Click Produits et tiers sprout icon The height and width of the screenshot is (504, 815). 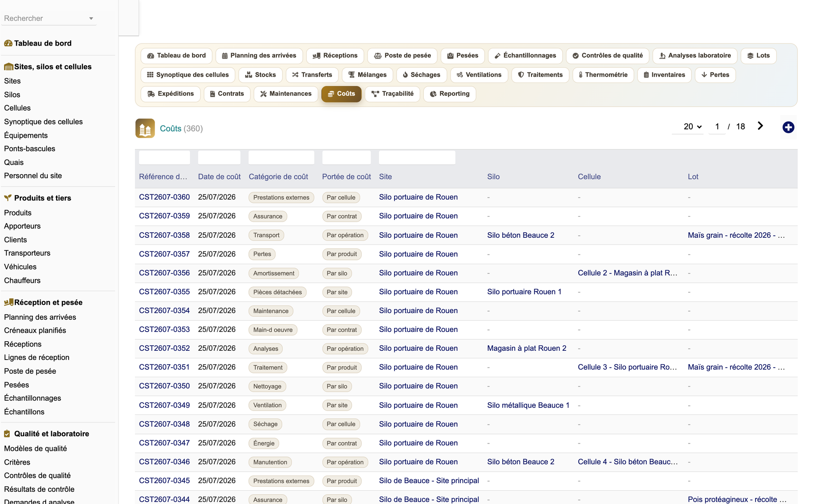pyautogui.click(x=8, y=198)
